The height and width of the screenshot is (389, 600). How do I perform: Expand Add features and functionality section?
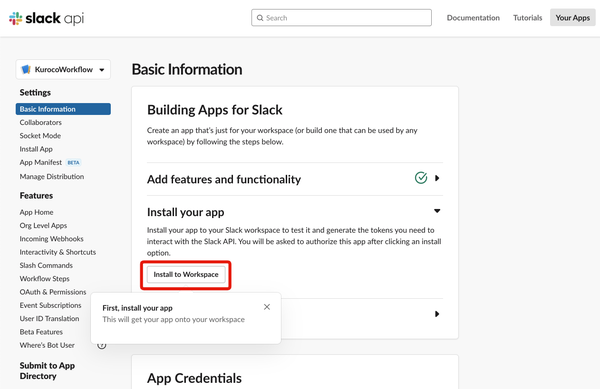437,178
